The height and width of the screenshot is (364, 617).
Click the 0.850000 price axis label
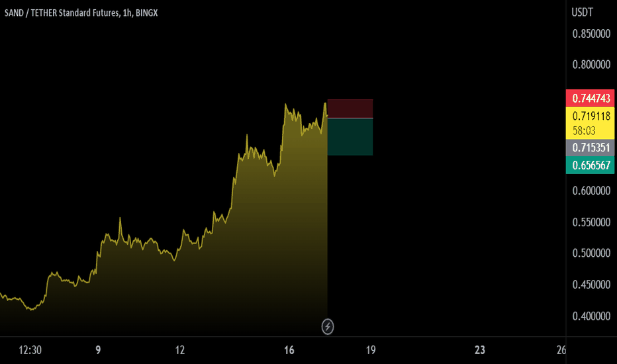pyautogui.click(x=591, y=34)
